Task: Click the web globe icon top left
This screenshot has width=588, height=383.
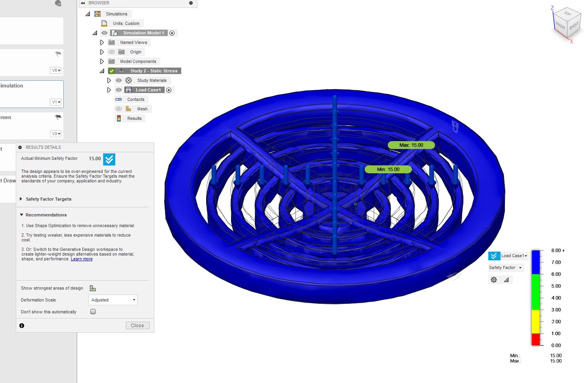Action: (x=58, y=3)
